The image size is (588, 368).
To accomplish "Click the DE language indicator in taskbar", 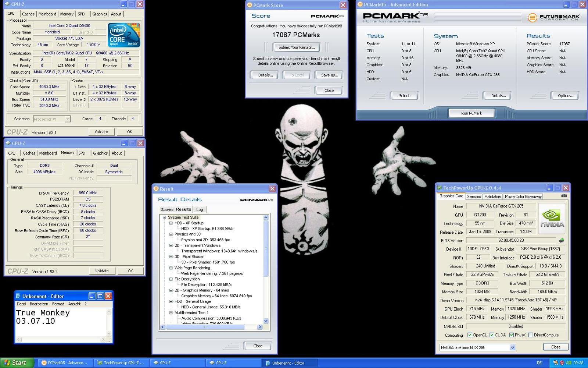I will coord(539,363).
